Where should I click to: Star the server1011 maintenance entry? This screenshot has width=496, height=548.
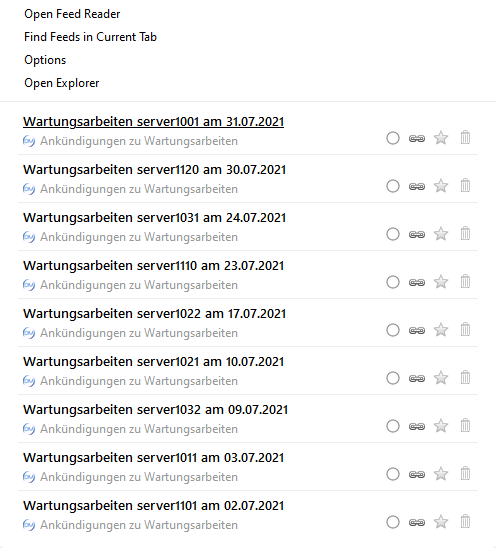pyautogui.click(x=441, y=474)
